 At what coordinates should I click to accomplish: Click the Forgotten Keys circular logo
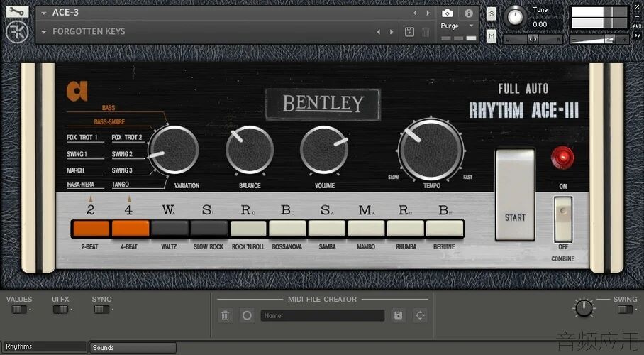tap(17, 32)
